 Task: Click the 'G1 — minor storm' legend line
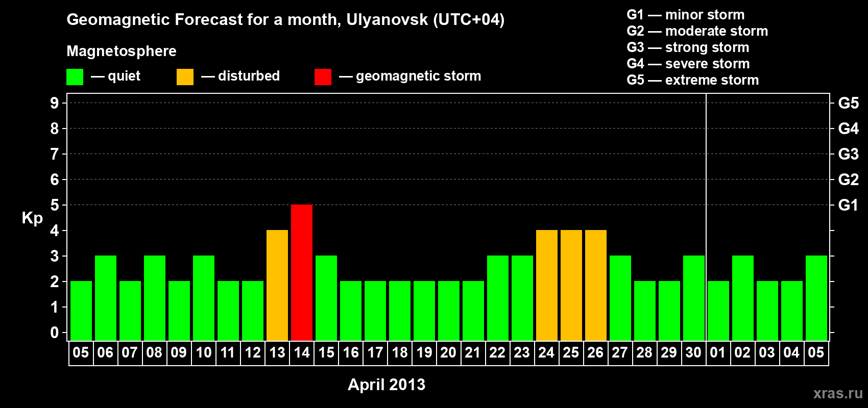click(686, 15)
